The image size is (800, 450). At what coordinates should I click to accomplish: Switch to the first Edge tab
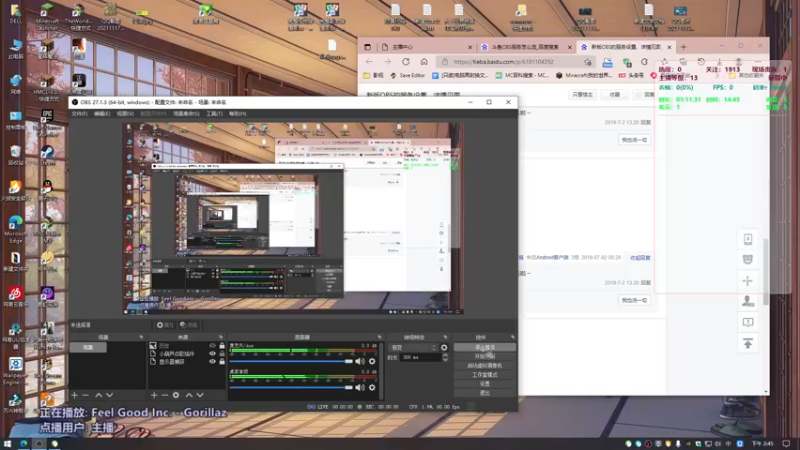[x=426, y=47]
